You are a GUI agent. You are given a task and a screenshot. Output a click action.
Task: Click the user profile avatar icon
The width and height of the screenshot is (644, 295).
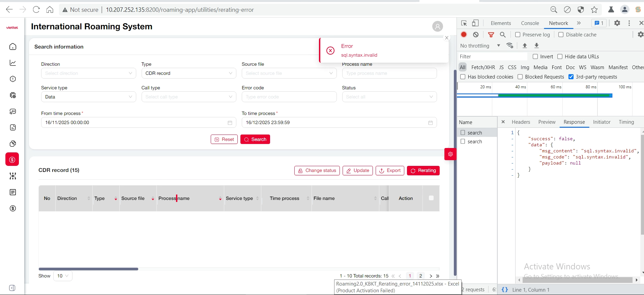pyautogui.click(x=437, y=26)
